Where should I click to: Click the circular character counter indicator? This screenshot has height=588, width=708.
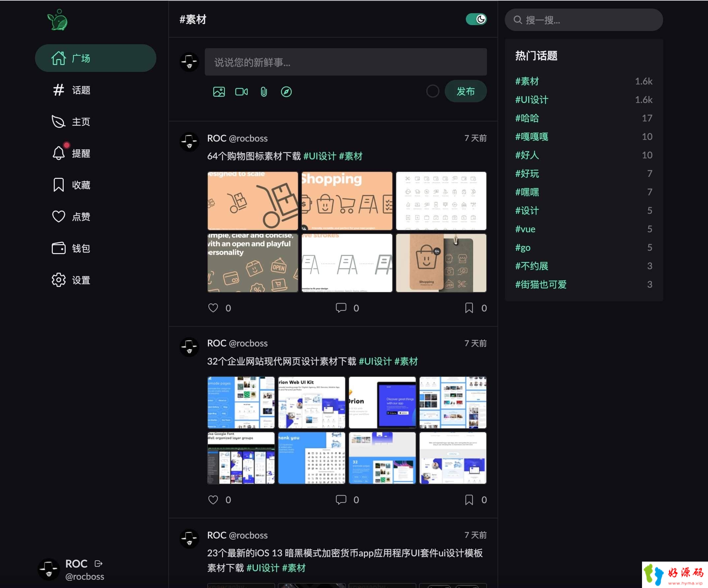tap(433, 91)
